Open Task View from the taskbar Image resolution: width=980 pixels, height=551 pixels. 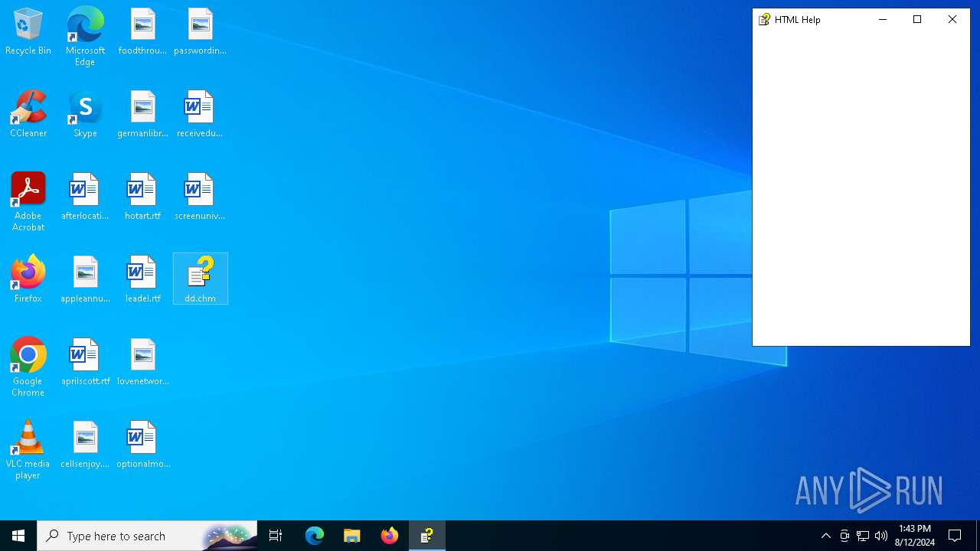[x=276, y=536]
